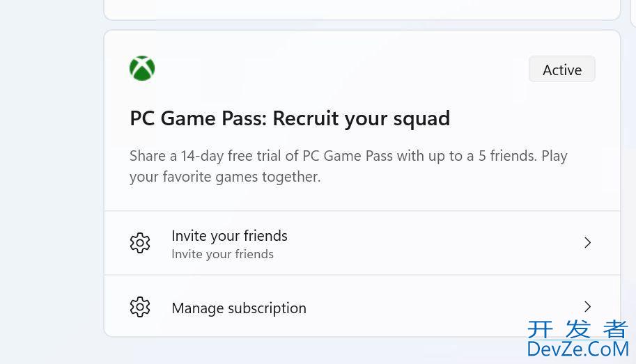The image size is (636, 364).
Task: Click the 14-day free trial description text
Action: click(348, 166)
